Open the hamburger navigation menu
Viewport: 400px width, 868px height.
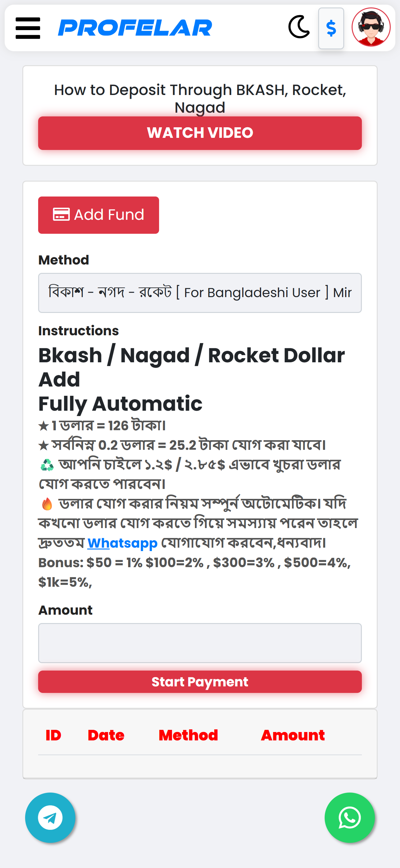[x=28, y=28]
